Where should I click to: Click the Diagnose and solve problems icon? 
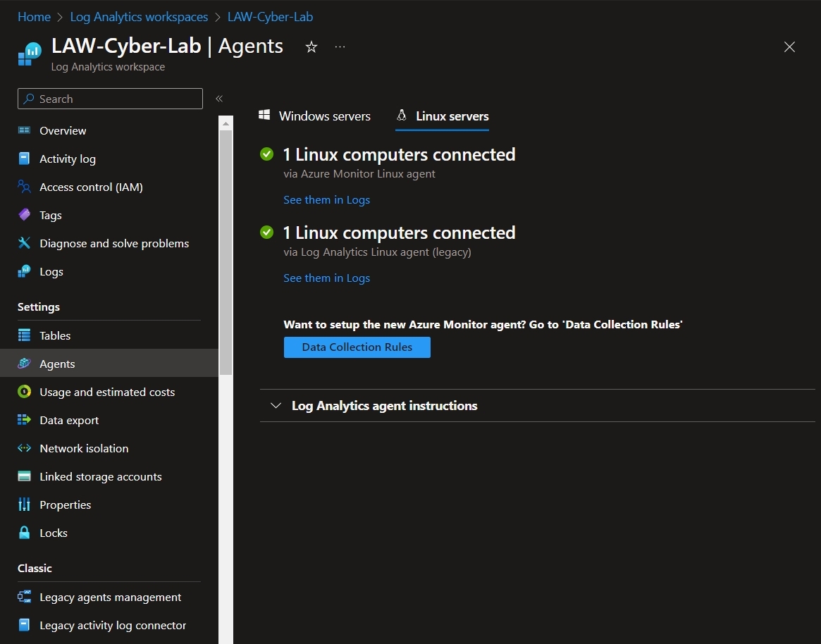coord(24,243)
